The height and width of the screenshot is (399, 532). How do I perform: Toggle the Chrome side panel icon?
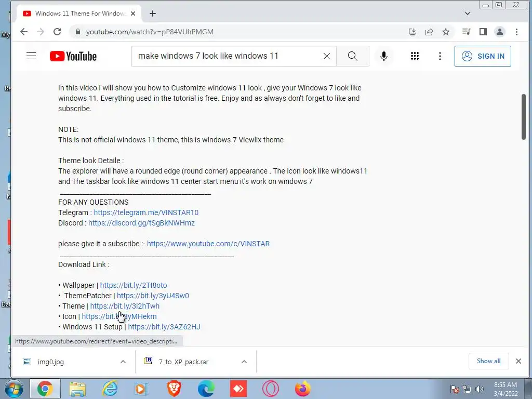pyautogui.click(x=483, y=32)
